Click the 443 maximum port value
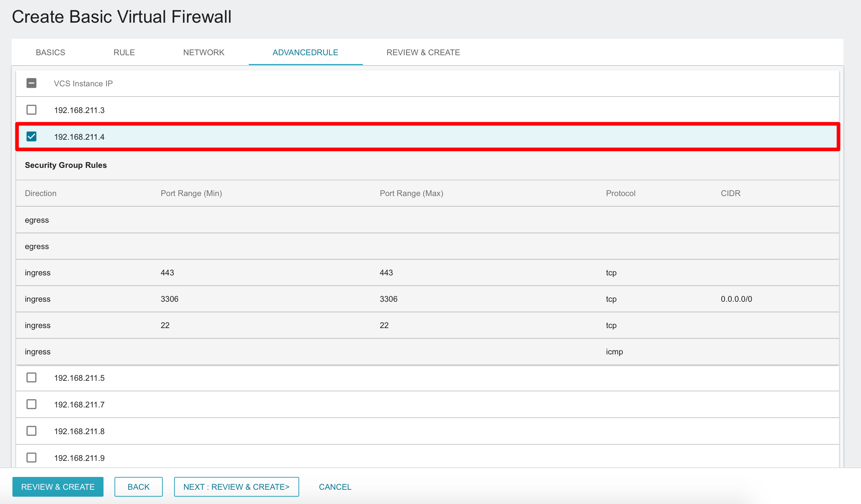The height and width of the screenshot is (504, 861). (x=386, y=273)
